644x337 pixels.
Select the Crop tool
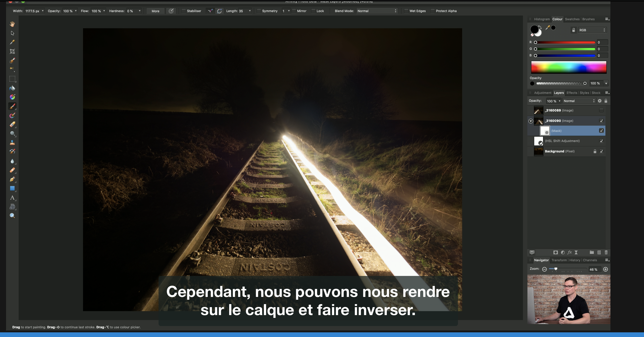[x=12, y=52]
